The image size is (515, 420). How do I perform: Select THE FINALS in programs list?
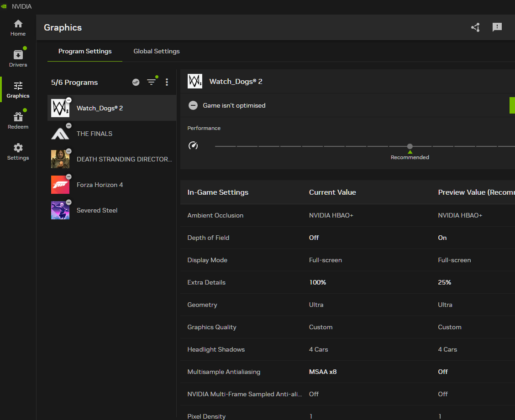[x=112, y=134]
